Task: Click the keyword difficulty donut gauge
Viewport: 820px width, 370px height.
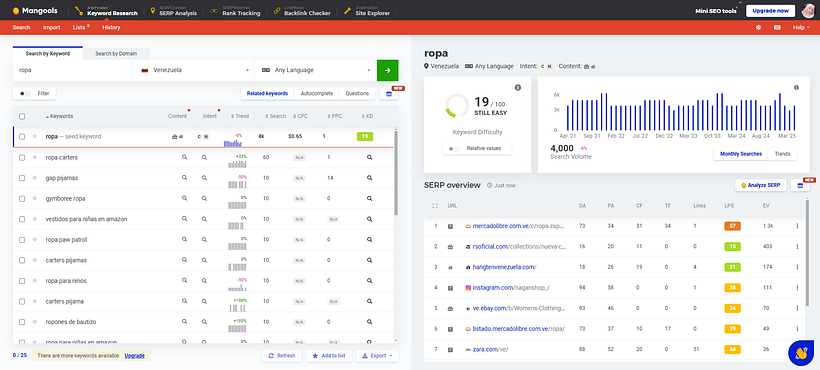Action: (458, 106)
